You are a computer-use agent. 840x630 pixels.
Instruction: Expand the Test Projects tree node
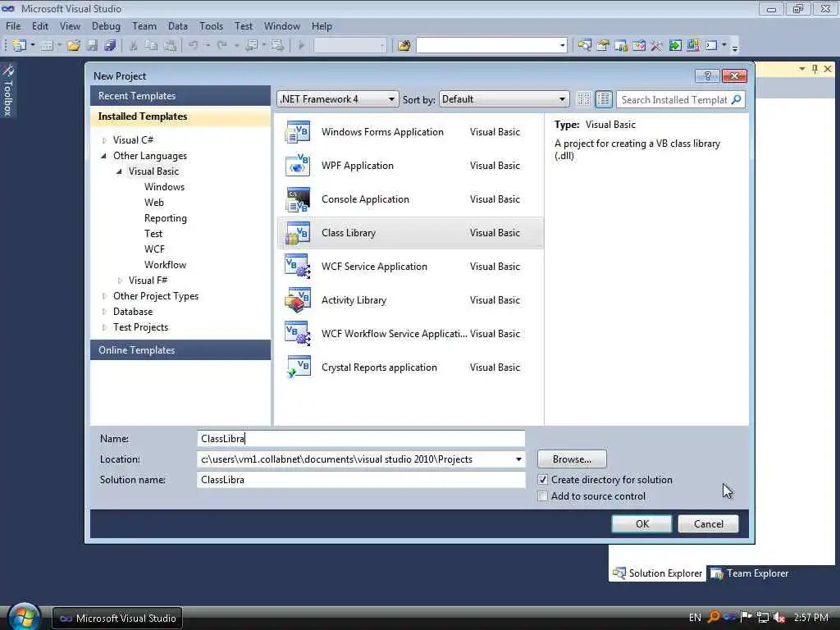[104, 327]
